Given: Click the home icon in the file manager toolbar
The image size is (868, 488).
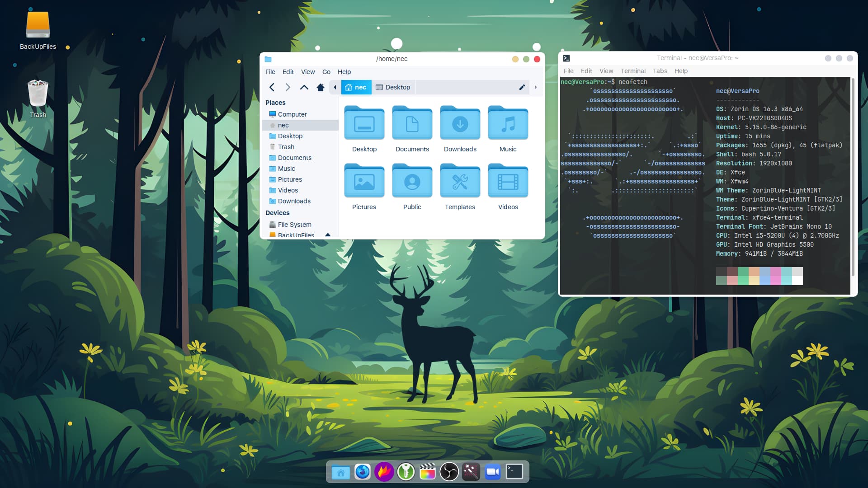Looking at the screenshot, I should click(x=320, y=87).
